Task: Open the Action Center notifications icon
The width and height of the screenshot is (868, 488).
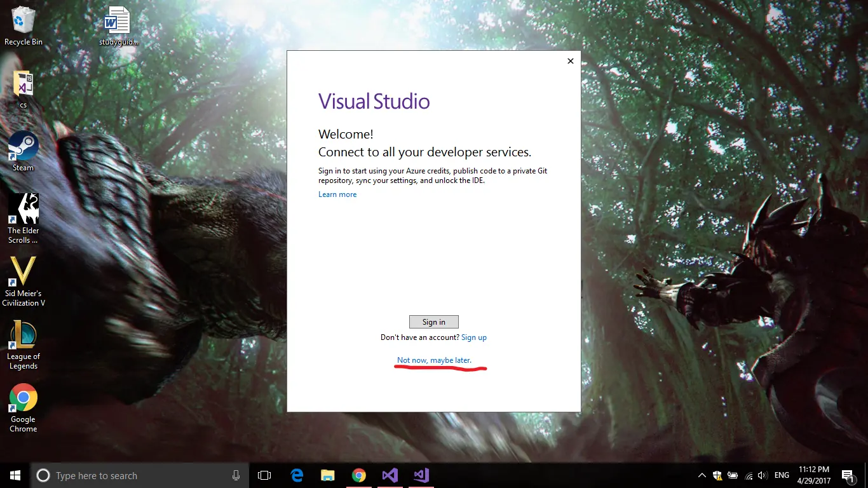Action: point(847,475)
